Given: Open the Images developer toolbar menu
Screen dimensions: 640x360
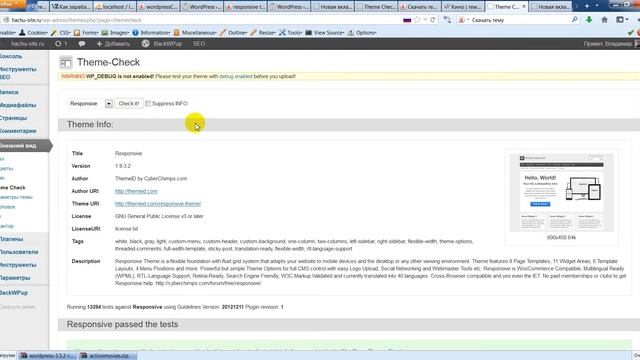Looking at the screenshot, I should [115, 33].
